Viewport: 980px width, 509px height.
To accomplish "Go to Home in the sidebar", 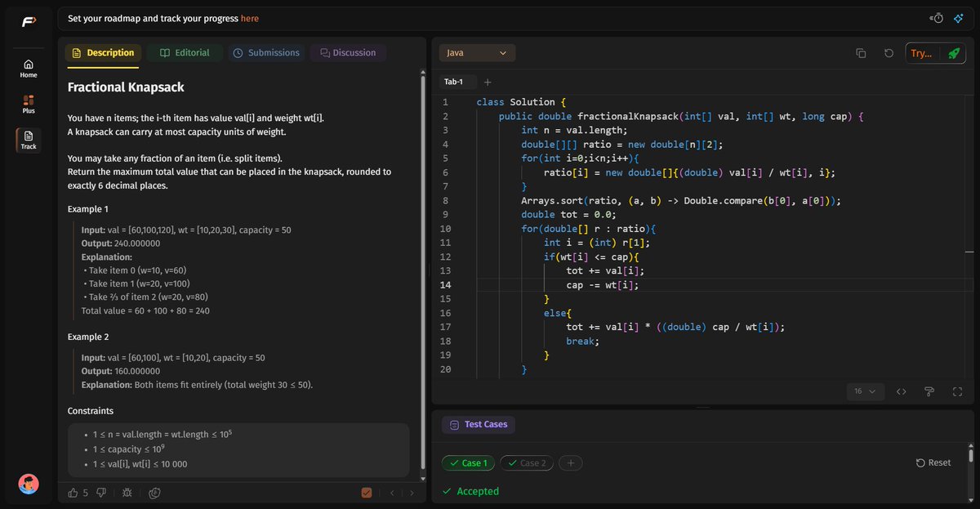I will point(29,69).
